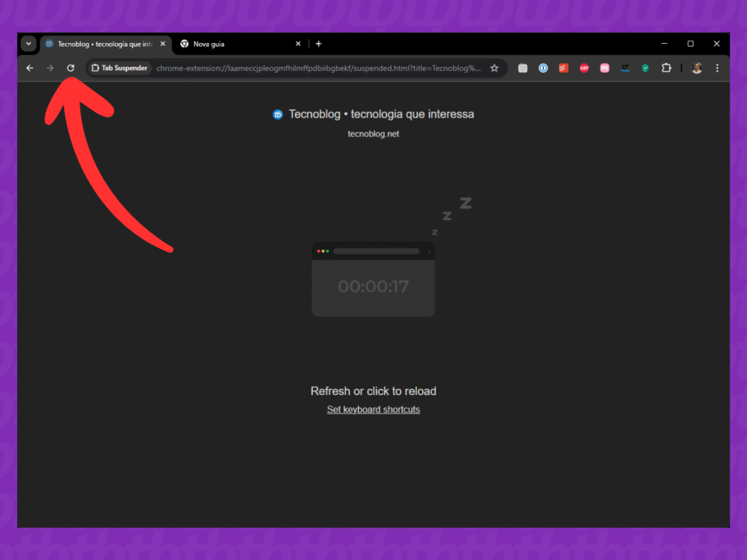747x560 pixels.
Task: Click the Tecnoblog favicon beside the heading
Action: click(278, 114)
